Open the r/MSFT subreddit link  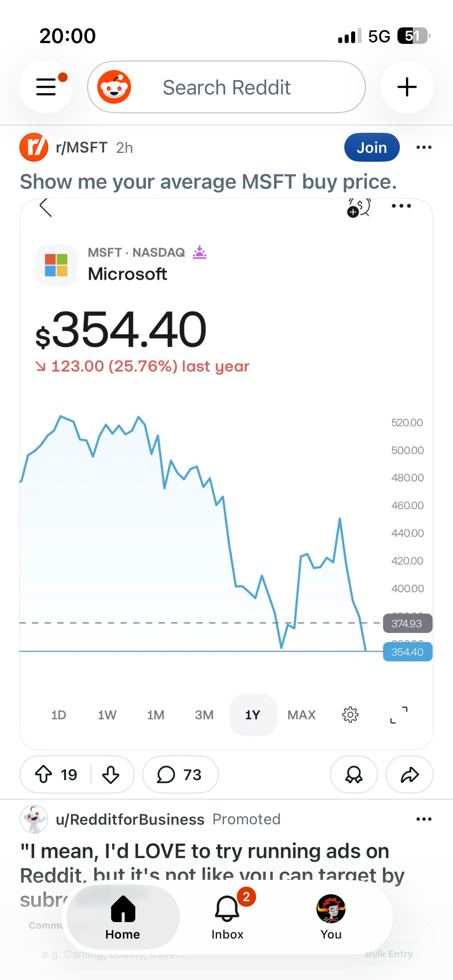[82, 148]
